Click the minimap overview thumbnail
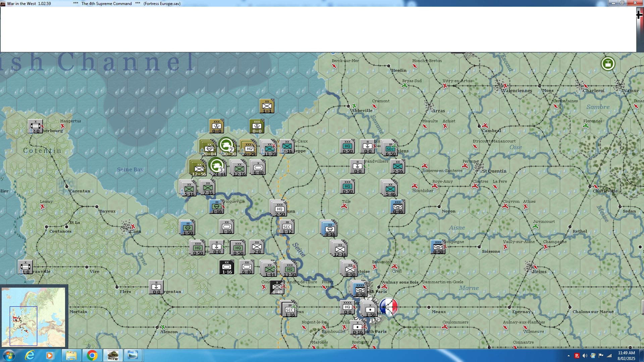 tap(34, 317)
